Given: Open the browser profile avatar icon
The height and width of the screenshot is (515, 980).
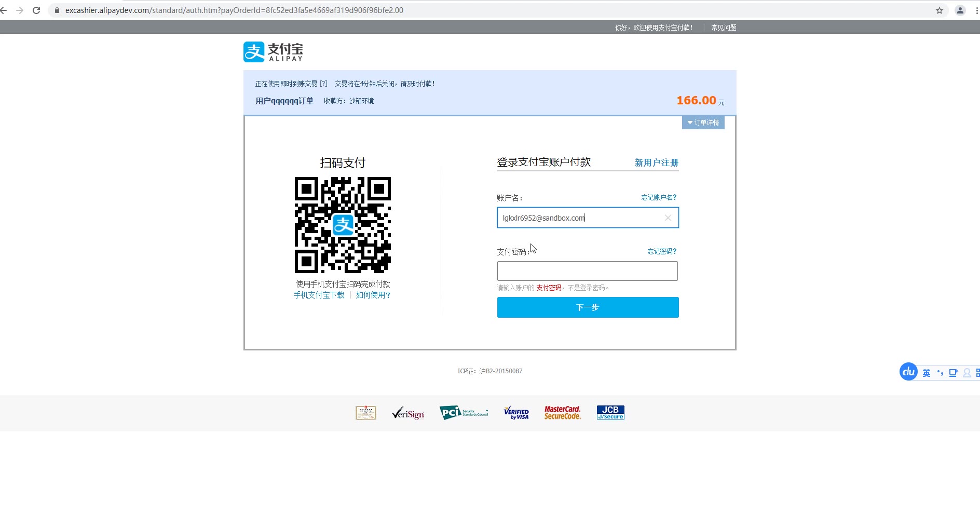Looking at the screenshot, I should [960, 10].
